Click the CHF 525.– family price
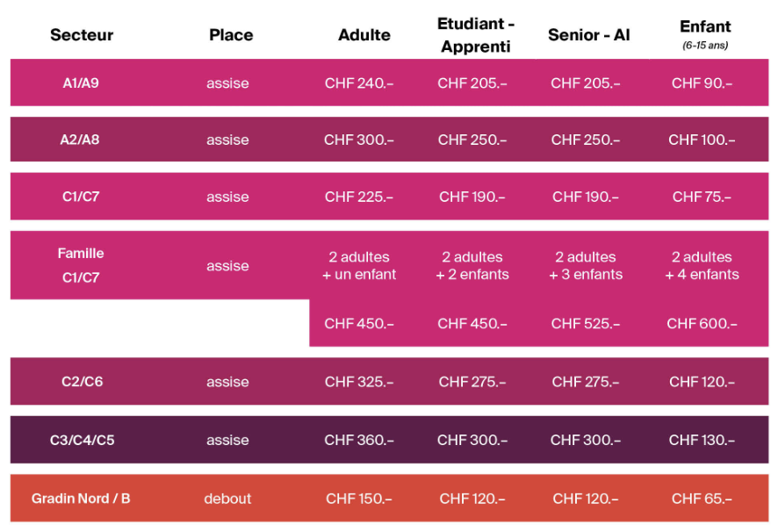The height and width of the screenshot is (532, 778). pyautogui.click(x=586, y=324)
